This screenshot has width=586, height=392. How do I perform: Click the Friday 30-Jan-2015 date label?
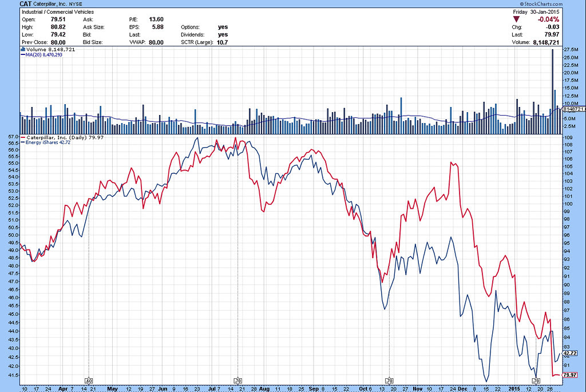point(536,12)
